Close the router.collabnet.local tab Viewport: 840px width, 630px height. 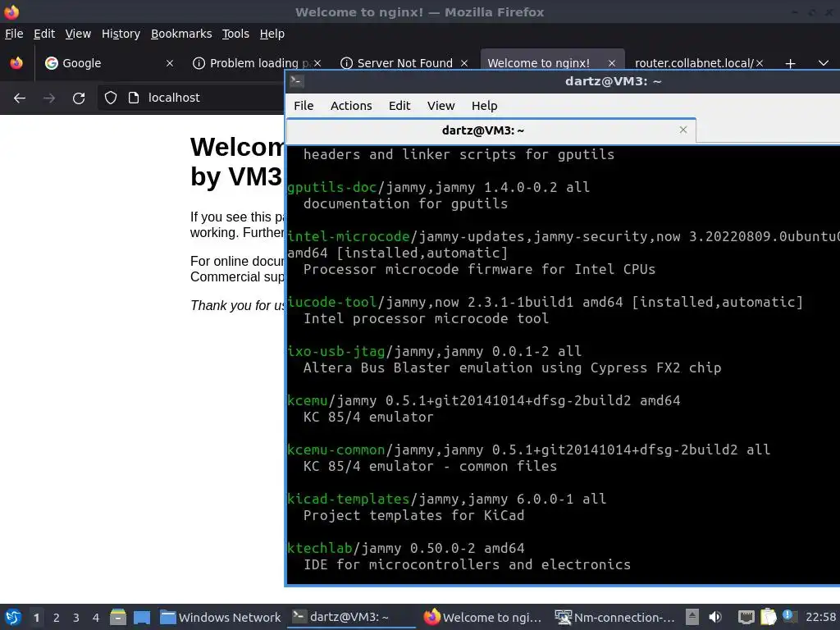pyautogui.click(x=760, y=63)
